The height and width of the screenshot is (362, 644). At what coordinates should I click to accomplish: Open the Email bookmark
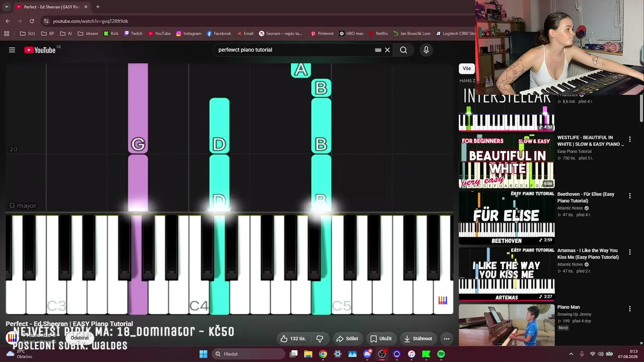pyautogui.click(x=245, y=34)
